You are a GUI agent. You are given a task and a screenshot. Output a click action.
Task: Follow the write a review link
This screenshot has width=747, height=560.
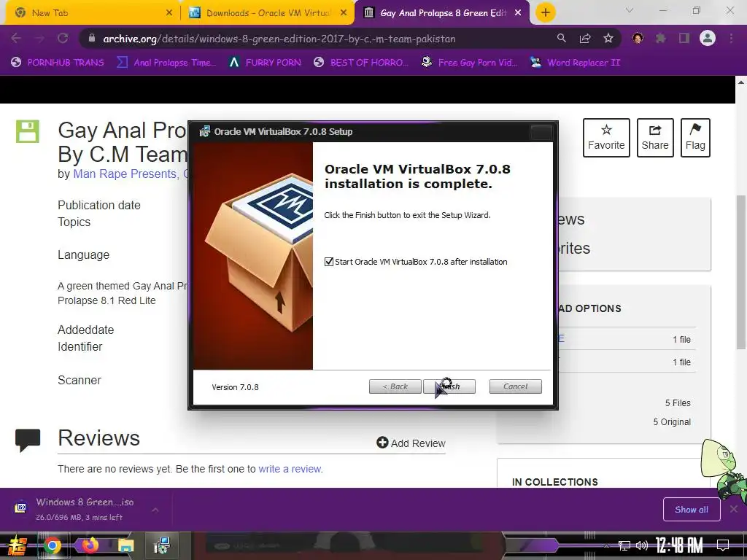tap(290, 469)
